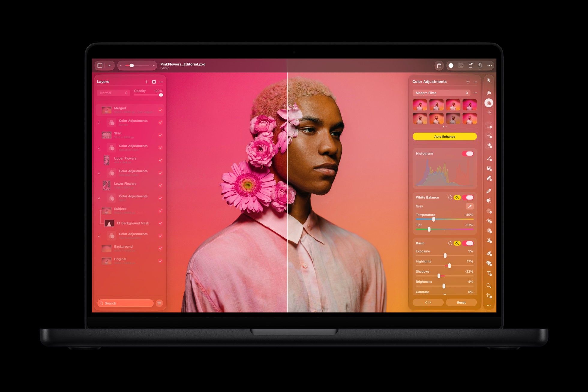Image resolution: width=588 pixels, height=392 pixels.
Task: Select the Zoom magnifier tool
Action: point(489,286)
